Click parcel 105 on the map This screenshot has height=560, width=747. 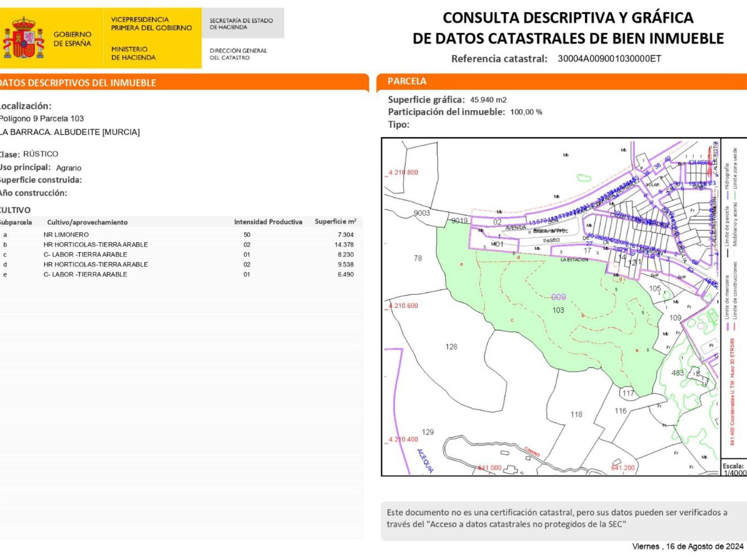pyautogui.click(x=655, y=289)
